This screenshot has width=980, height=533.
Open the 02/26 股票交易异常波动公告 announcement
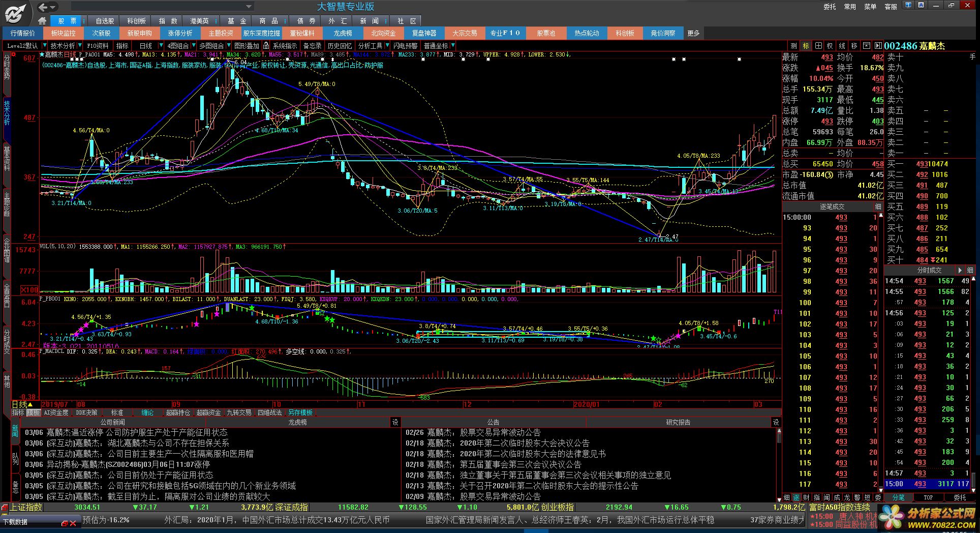pos(473,432)
